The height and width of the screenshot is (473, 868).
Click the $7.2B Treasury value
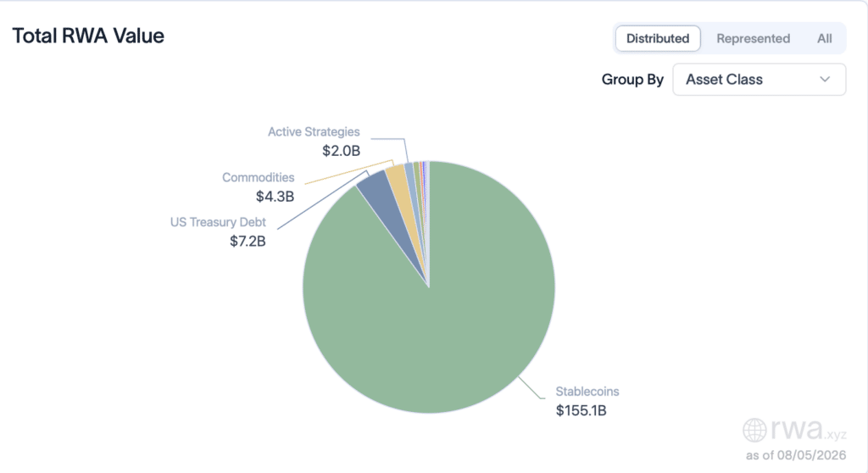pyautogui.click(x=248, y=241)
